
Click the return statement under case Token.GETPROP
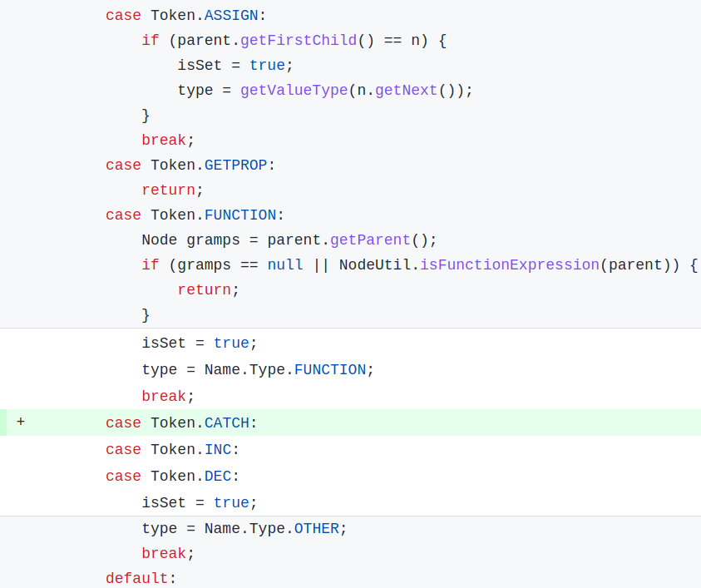(168, 190)
